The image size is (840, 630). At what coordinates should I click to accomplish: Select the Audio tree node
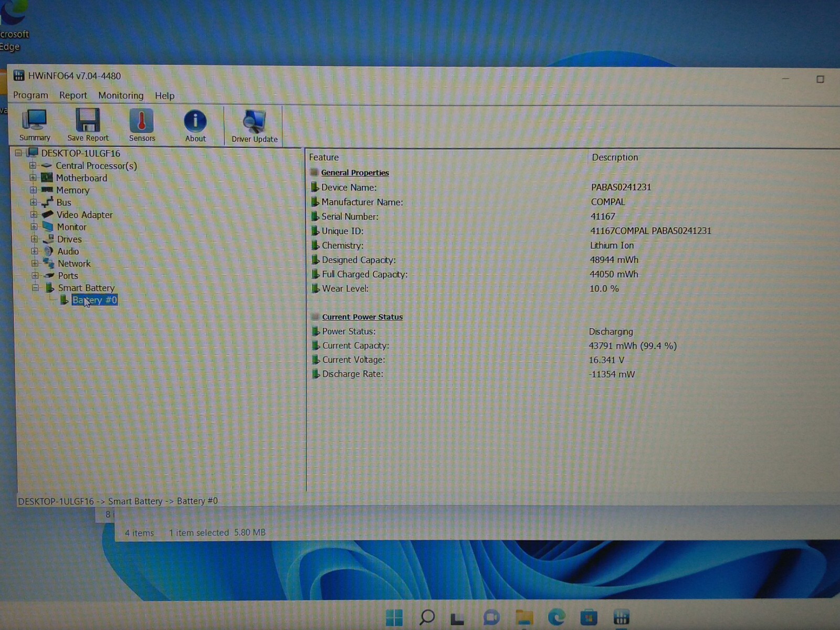click(x=68, y=251)
